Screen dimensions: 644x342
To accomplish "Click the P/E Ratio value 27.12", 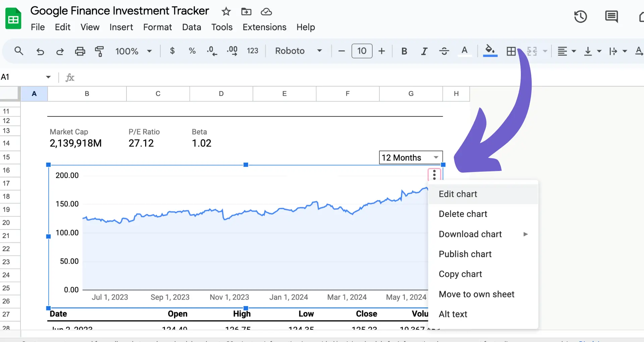I will coord(141,144).
